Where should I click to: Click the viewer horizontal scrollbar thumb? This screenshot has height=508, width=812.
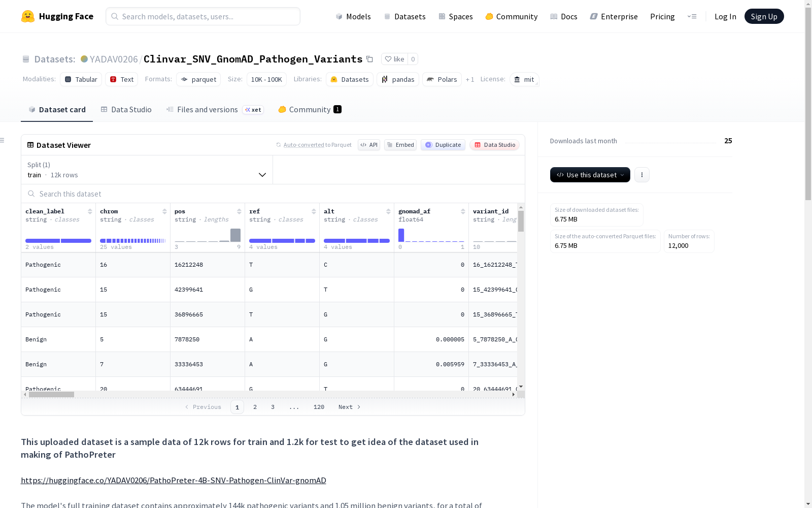pos(51,394)
